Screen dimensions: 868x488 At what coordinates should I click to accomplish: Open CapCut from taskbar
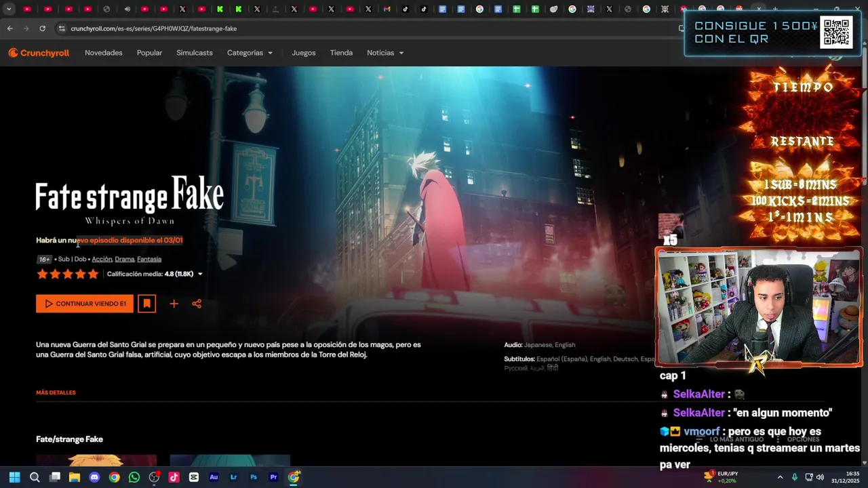(194, 477)
